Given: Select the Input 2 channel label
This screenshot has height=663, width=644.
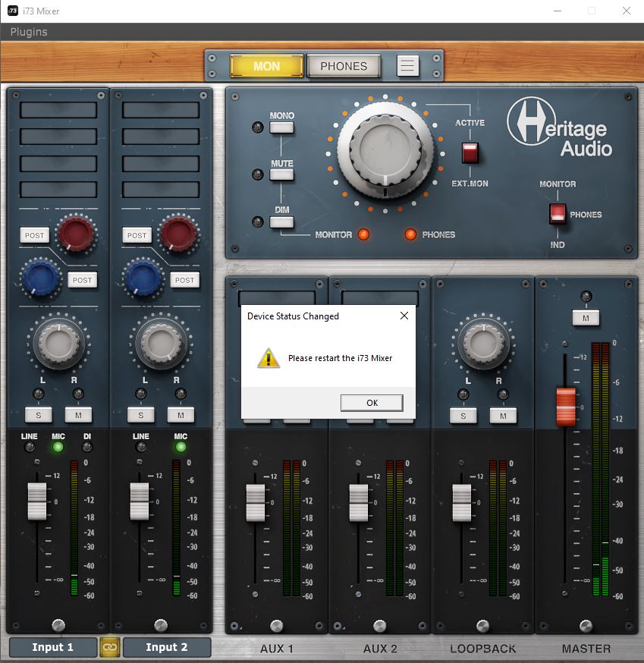Looking at the screenshot, I should click(x=167, y=647).
